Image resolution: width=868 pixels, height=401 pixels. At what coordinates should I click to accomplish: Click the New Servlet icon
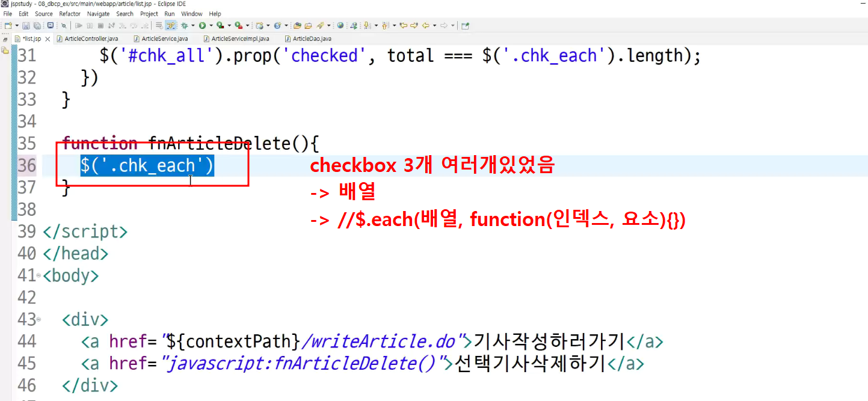pos(277,25)
